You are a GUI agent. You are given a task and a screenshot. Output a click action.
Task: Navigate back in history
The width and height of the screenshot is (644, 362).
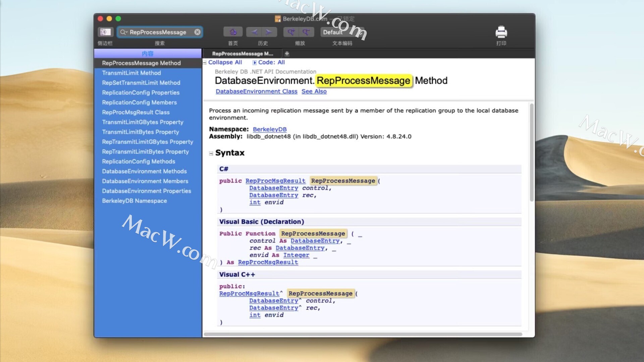254,32
